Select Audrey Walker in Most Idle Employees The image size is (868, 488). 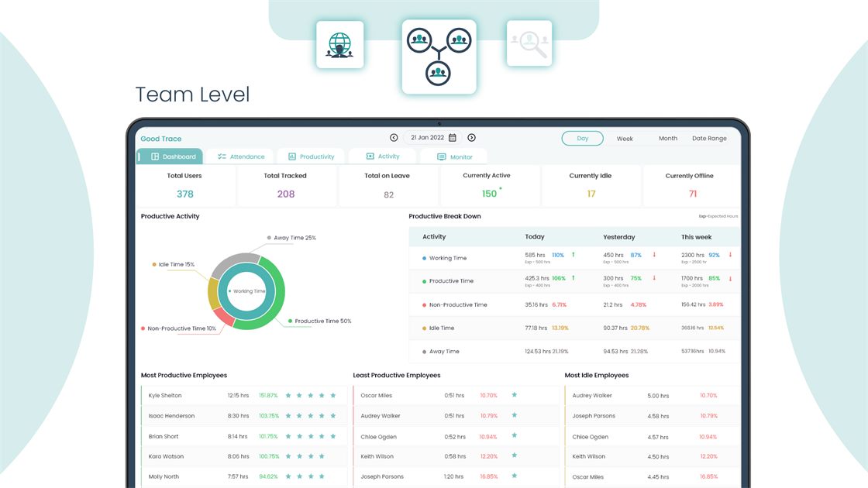point(652,396)
